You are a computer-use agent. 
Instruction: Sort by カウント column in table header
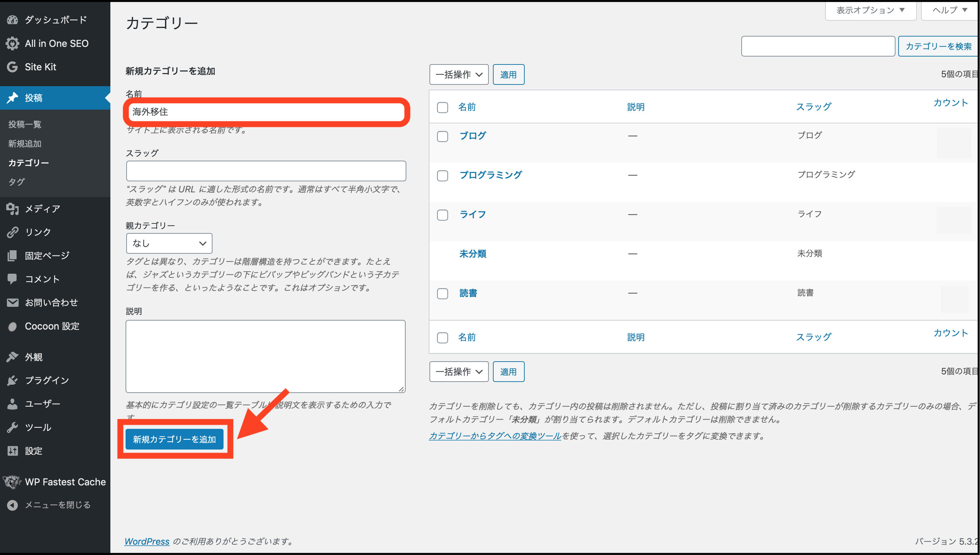(950, 103)
